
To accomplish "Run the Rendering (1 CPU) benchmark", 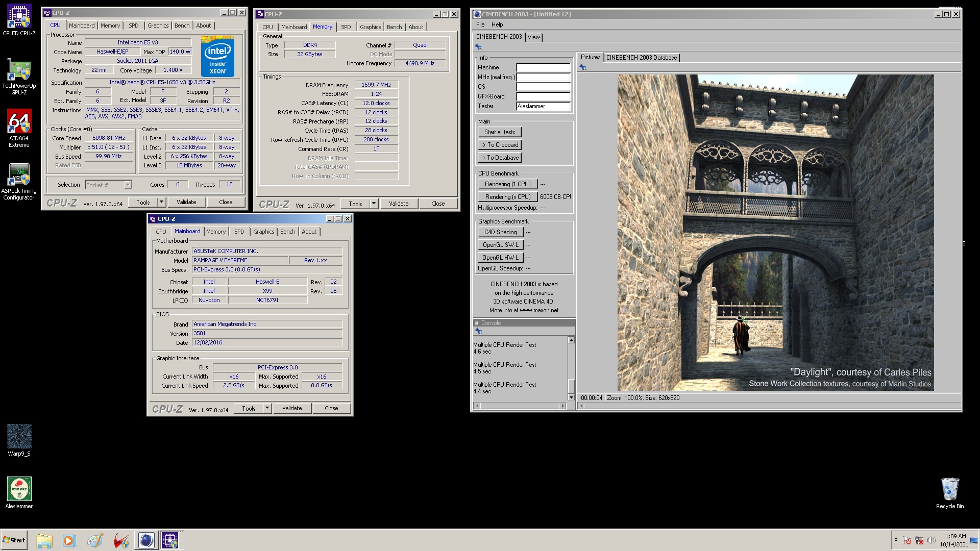I will [508, 184].
